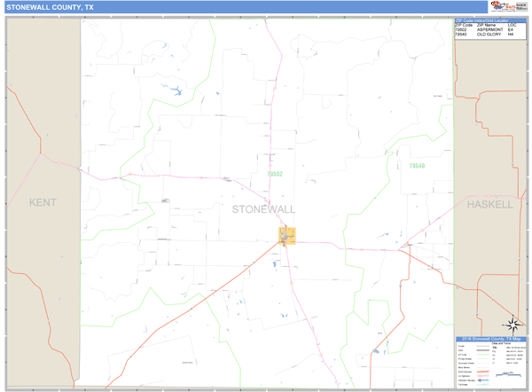Click the ASPERMONT row in ZIP index
This screenshot has width=532, height=392.
pyautogui.click(x=486, y=29)
